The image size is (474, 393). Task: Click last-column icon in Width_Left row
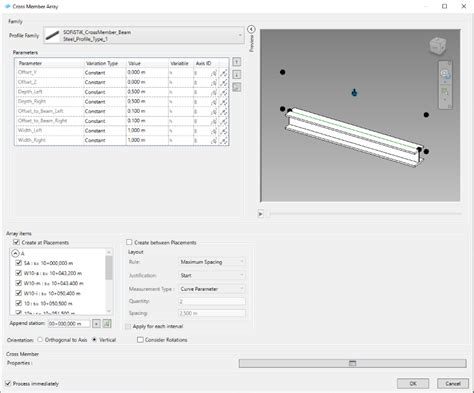[224, 131]
